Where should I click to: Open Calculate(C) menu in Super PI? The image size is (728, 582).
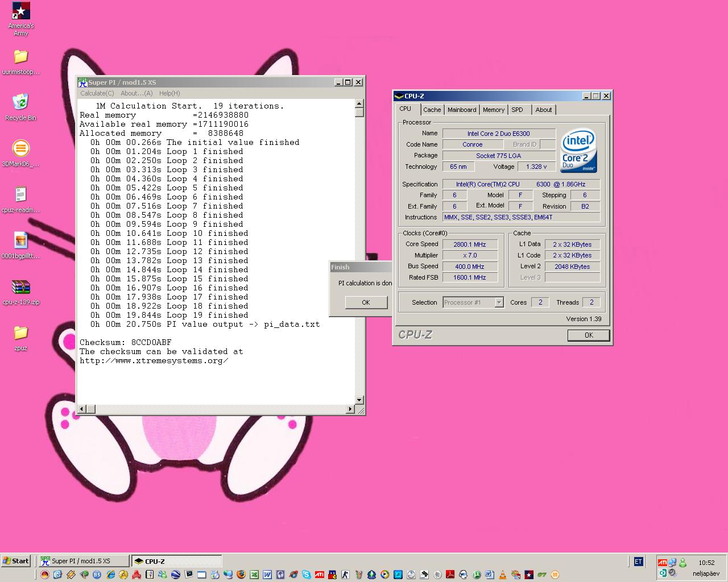point(97,93)
